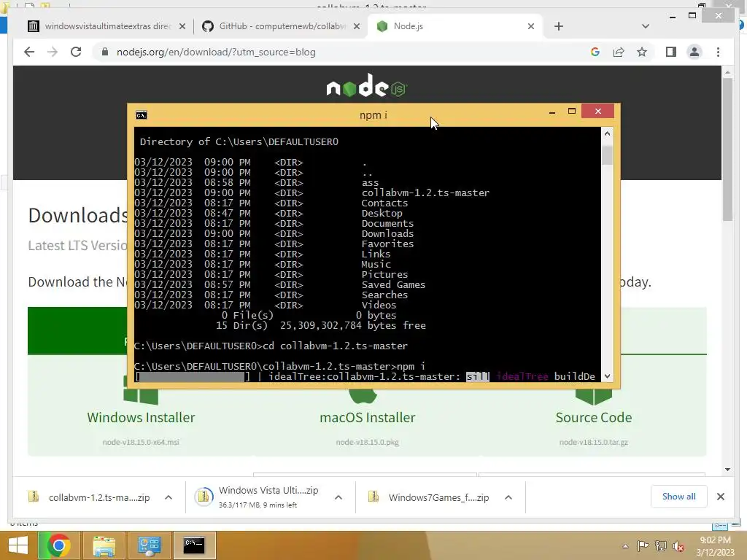Click the network tray icon
Image resolution: width=747 pixels, height=560 pixels.
661,546
